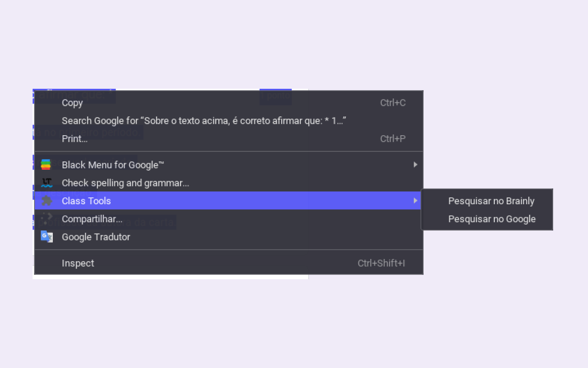Search Google for the selected text

pyautogui.click(x=204, y=121)
